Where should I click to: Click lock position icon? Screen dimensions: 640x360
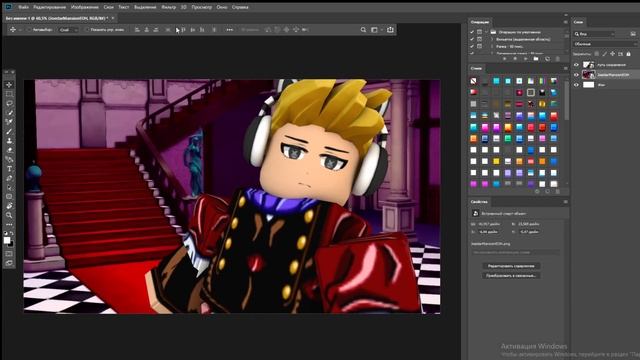[613, 54]
